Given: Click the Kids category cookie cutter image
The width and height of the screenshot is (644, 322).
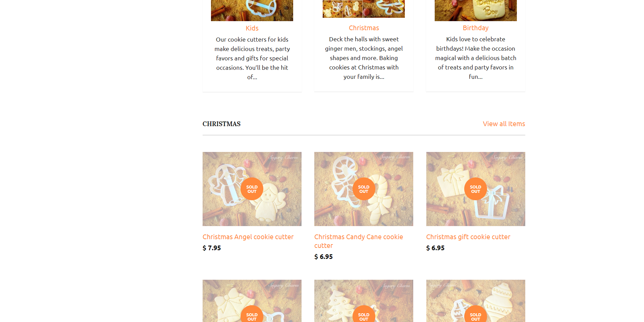Looking at the screenshot, I should click(252, 10).
